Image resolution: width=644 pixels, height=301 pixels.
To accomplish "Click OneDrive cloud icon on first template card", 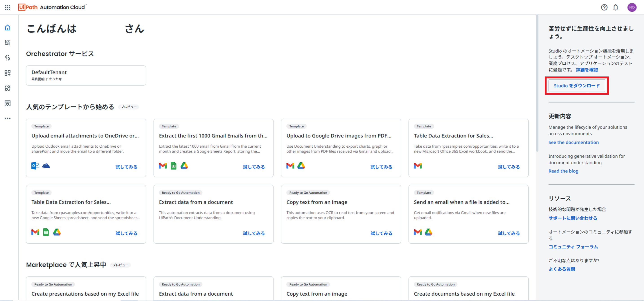I will pyautogui.click(x=46, y=166).
